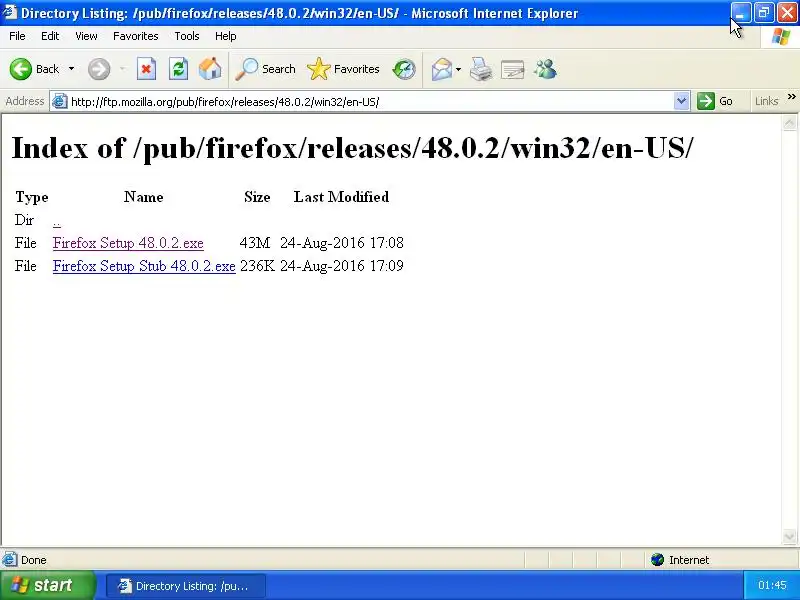The height and width of the screenshot is (600, 800).
Task: Click the IE title bar icon
Action: pos(9,12)
